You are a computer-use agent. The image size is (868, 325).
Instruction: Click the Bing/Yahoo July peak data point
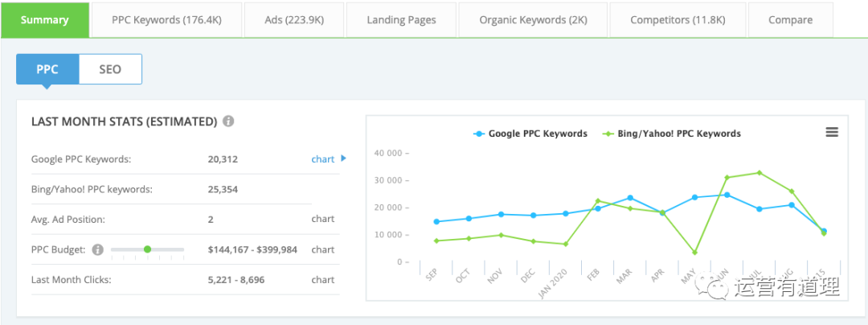point(759,173)
